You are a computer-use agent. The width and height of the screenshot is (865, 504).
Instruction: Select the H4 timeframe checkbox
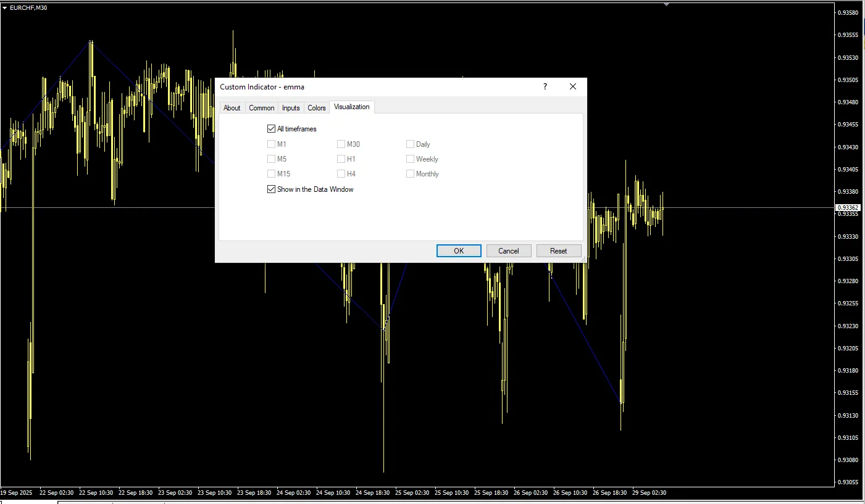coord(341,174)
